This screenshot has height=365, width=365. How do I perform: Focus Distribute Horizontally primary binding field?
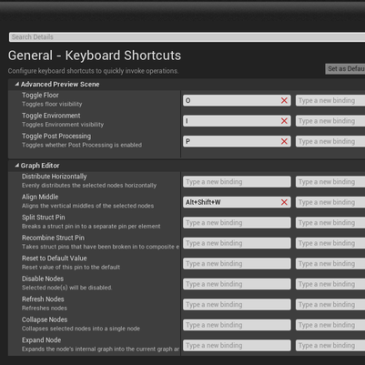237,182
